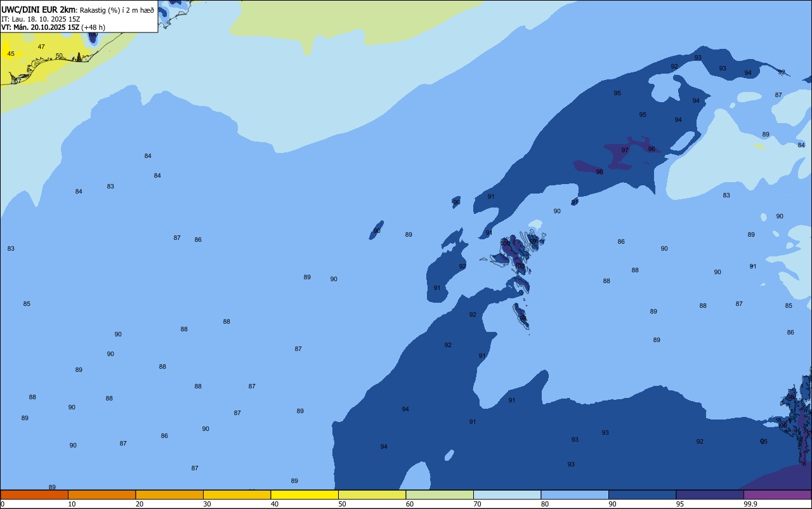Click the 70–80 pale blue legend swatch
Viewport: 812px width, 509px height.
click(507, 494)
